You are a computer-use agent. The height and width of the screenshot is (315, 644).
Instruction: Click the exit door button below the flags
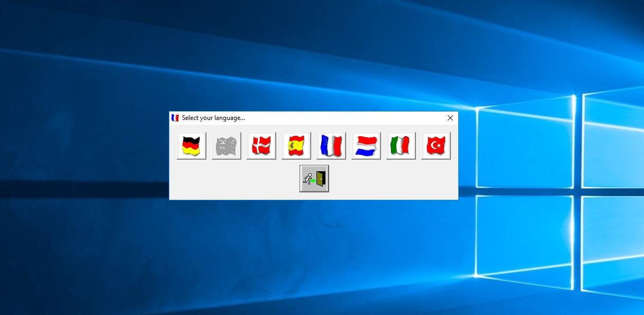[x=314, y=178]
